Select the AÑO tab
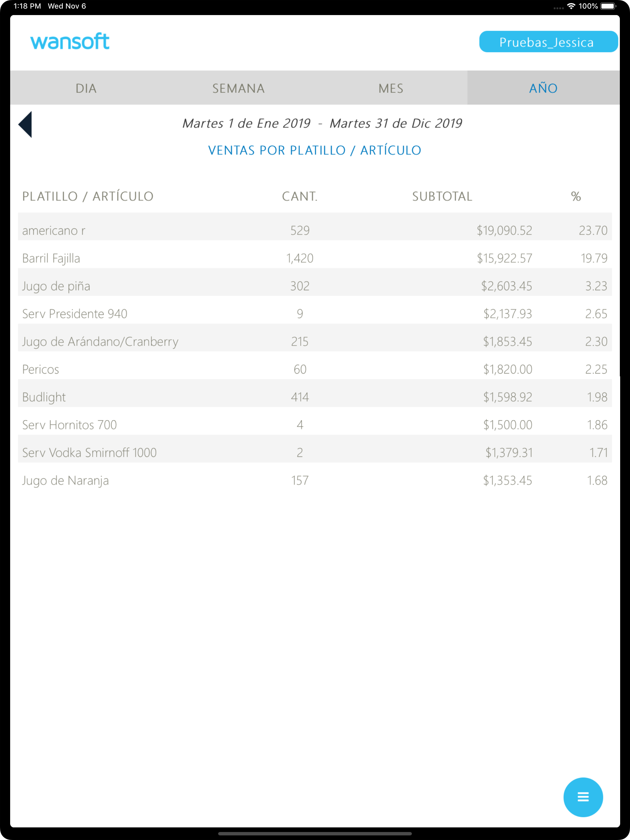The width and height of the screenshot is (630, 840). [543, 88]
